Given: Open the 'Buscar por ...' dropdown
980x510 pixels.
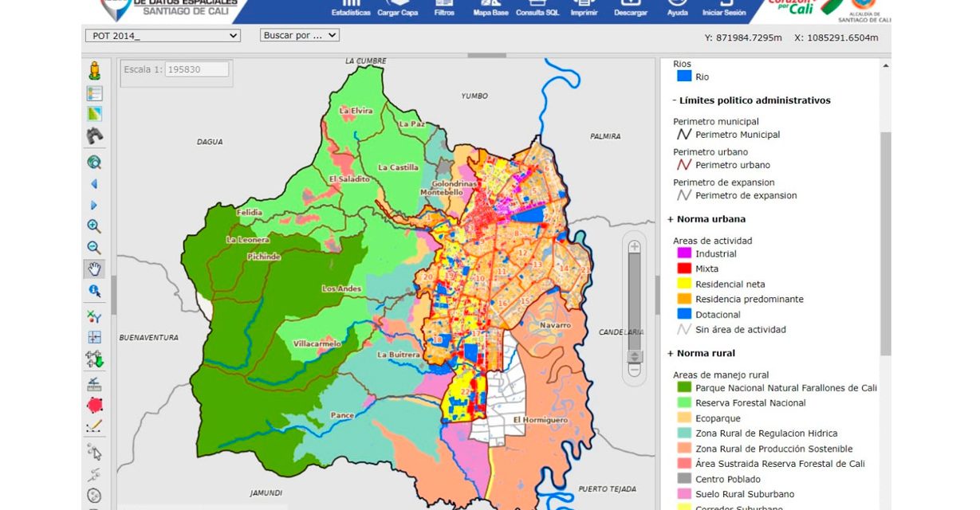Looking at the screenshot, I should (300, 35).
